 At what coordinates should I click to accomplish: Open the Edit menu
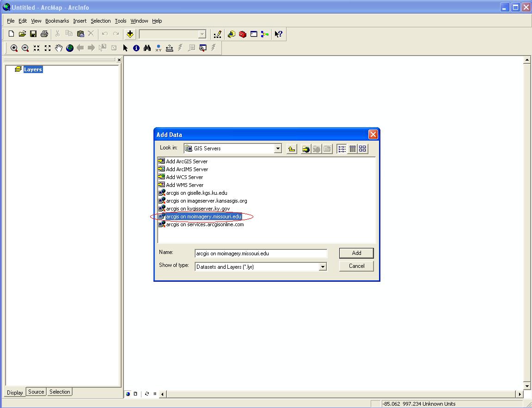click(x=22, y=21)
